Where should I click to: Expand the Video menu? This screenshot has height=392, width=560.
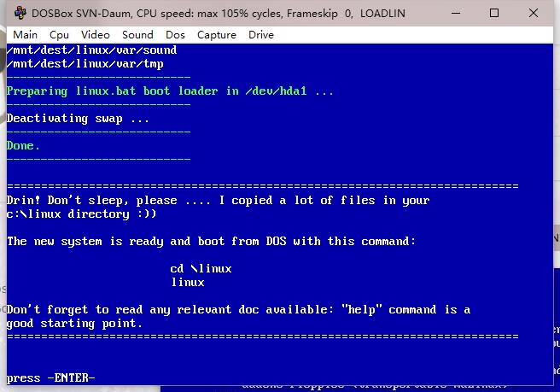pos(95,34)
